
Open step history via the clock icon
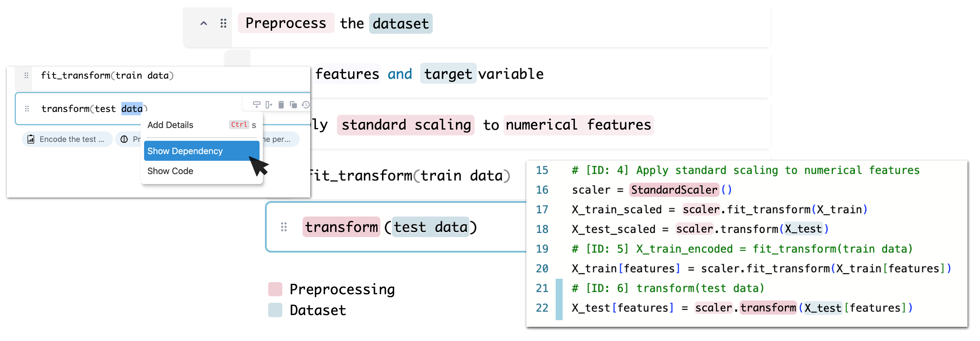click(305, 104)
